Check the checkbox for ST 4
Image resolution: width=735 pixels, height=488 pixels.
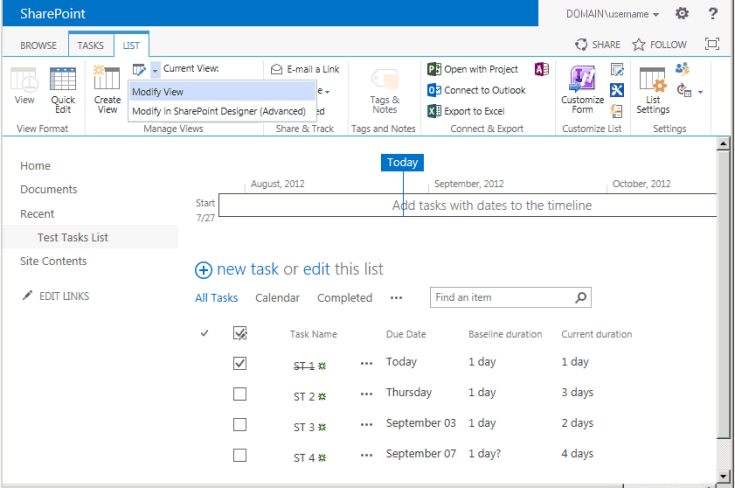240,455
